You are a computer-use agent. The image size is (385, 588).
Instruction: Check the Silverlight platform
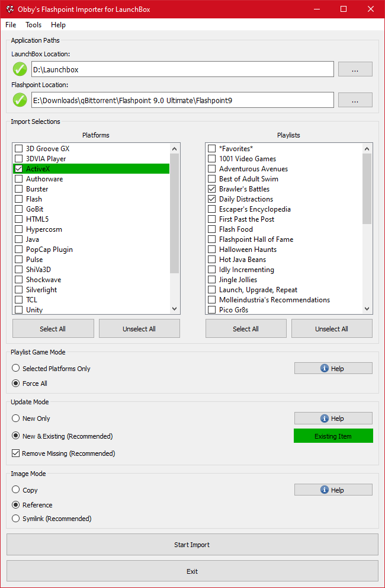19,290
